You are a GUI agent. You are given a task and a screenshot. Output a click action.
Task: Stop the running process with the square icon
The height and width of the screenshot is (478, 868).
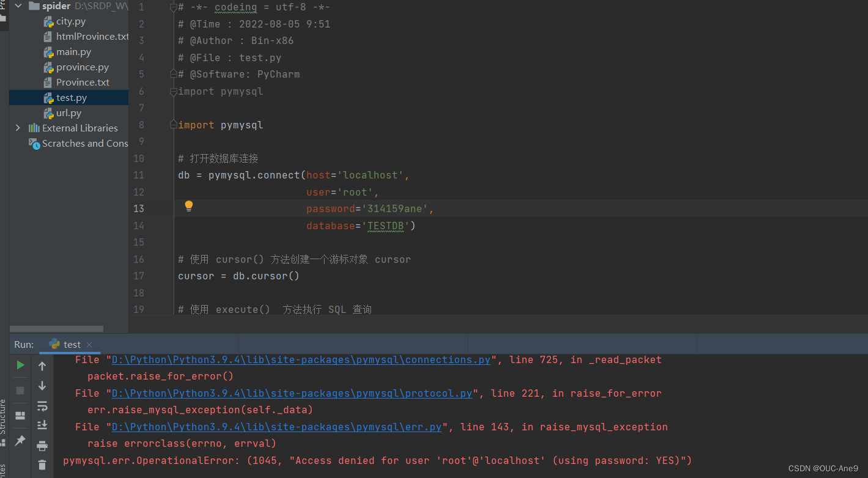(x=20, y=390)
